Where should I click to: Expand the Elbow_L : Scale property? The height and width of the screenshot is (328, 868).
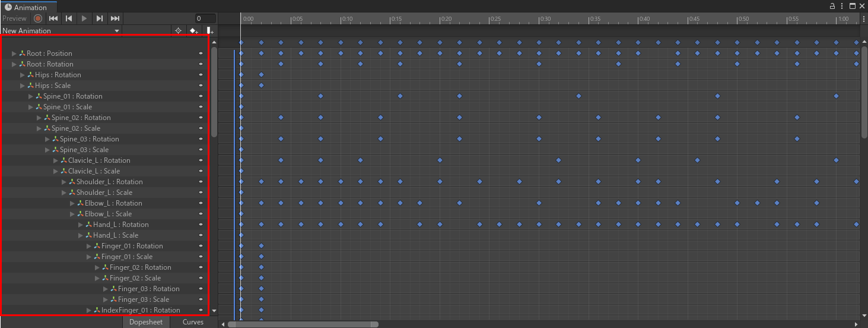tap(72, 214)
